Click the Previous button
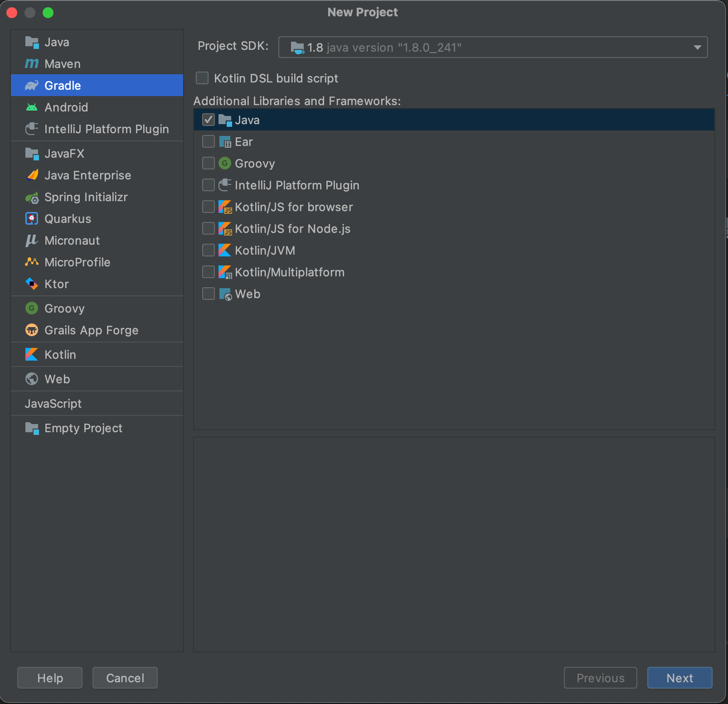This screenshot has height=704, width=728. tap(600, 678)
